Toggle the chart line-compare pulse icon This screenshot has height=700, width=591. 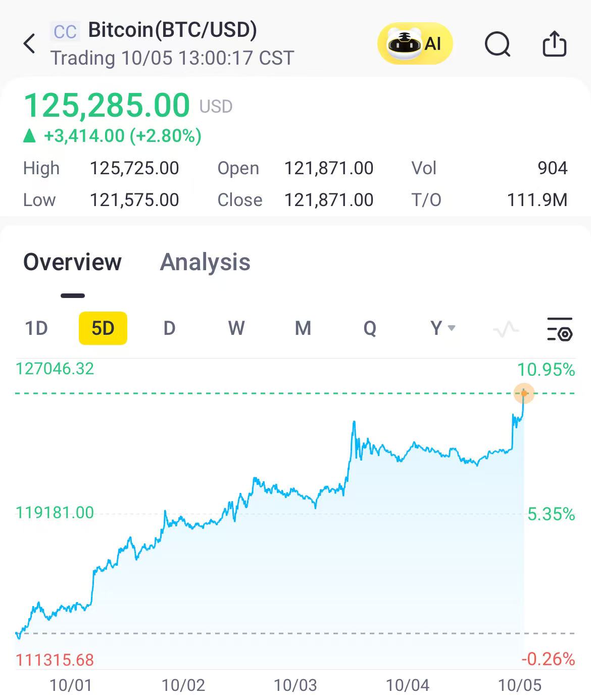click(506, 329)
